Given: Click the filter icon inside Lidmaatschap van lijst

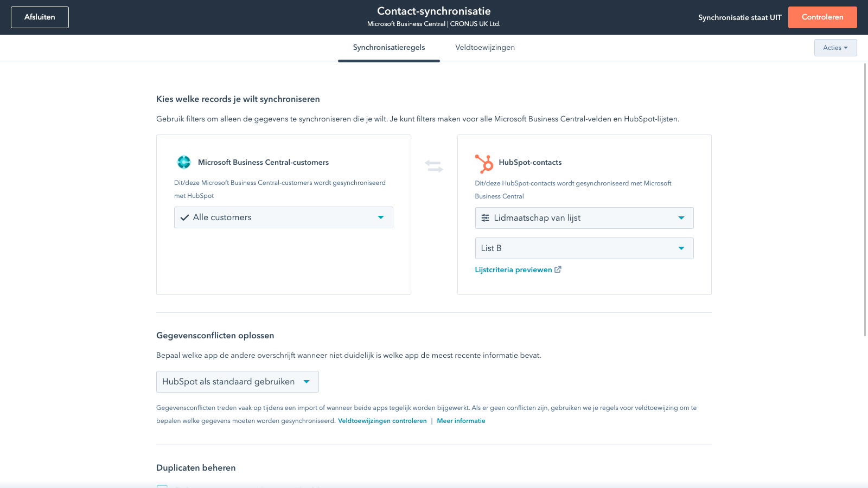Looking at the screenshot, I should tap(485, 218).
